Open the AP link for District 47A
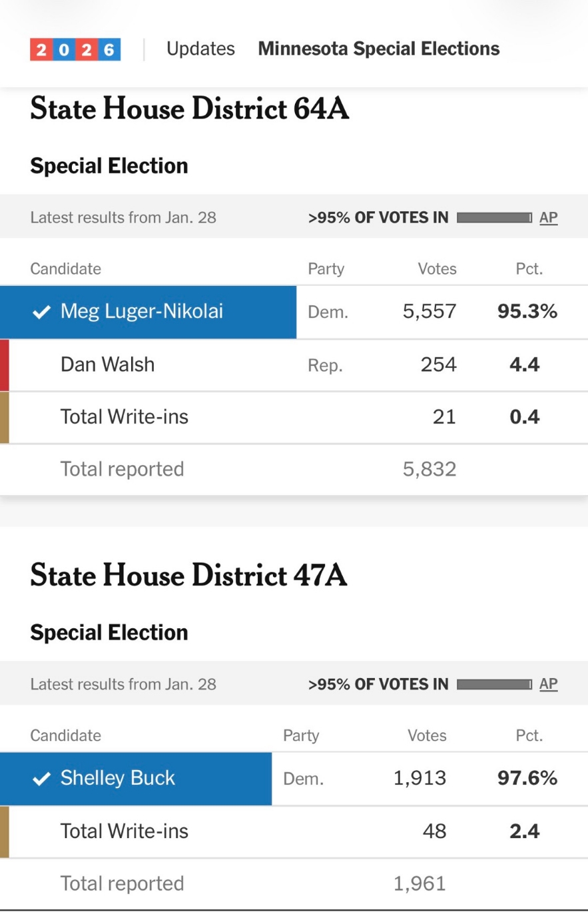Viewport: 588px width, 912px height. pyautogui.click(x=548, y=684)
